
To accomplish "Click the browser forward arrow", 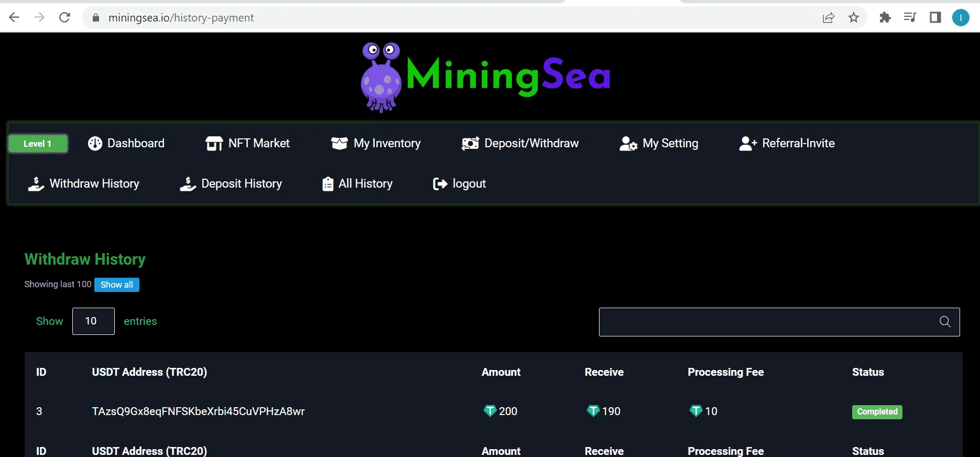I will (x=39, y=17).
